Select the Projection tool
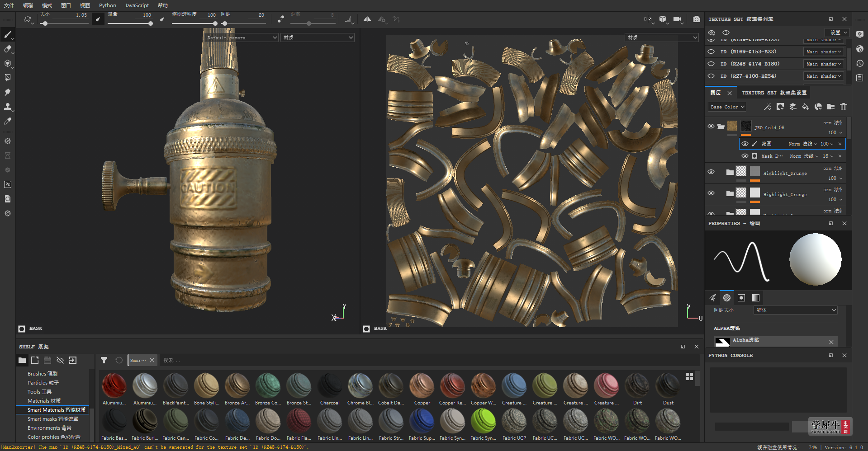The image size is (868, 451). (8, 63)
